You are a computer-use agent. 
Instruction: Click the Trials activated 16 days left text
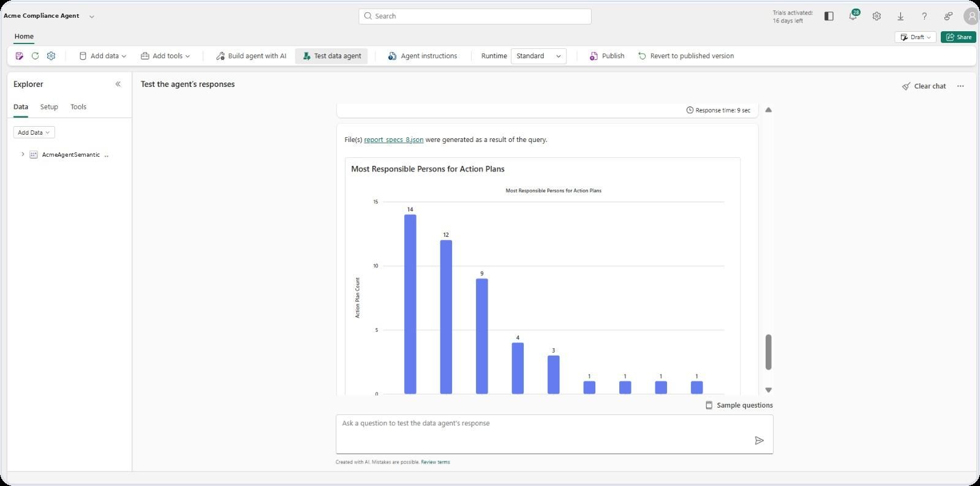pos(793,17)
